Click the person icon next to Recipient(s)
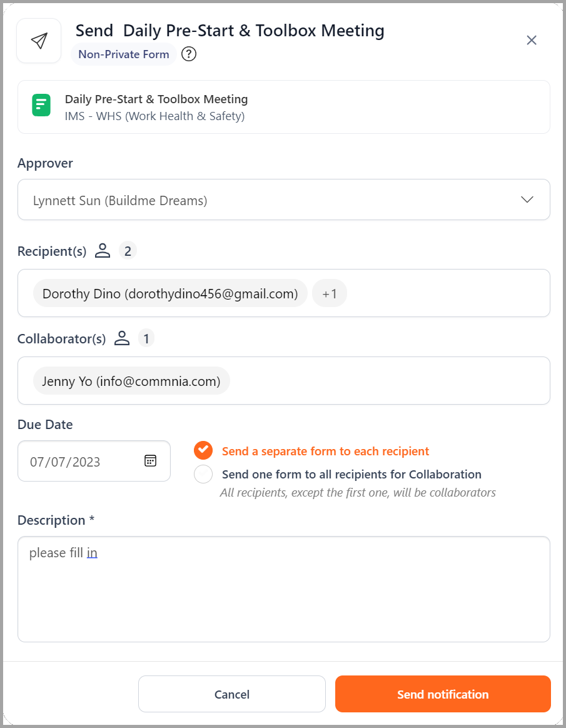 [x=103, y=251]
